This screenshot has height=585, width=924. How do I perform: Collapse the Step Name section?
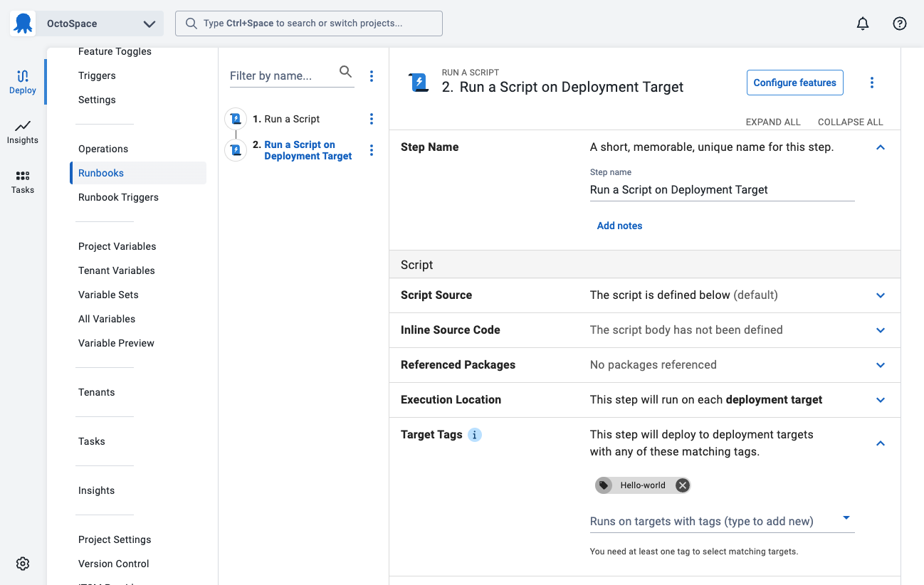coord(881,147)
